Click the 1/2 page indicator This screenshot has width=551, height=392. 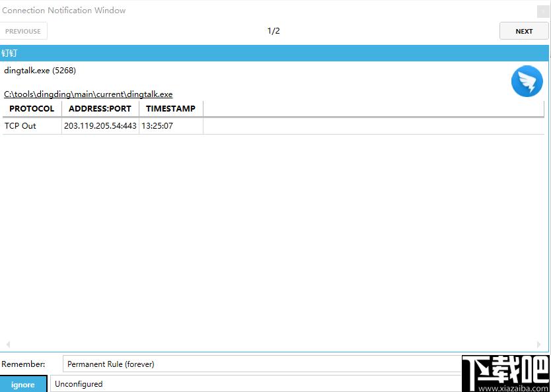coord(274,31)
